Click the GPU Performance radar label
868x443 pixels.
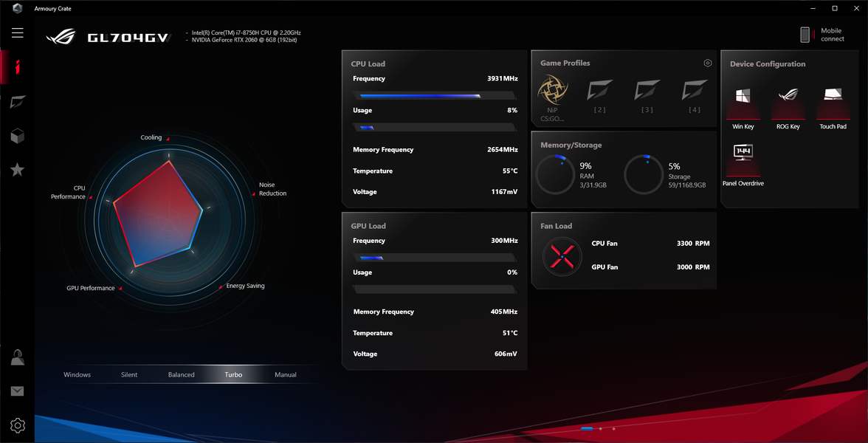coord(91,288)
